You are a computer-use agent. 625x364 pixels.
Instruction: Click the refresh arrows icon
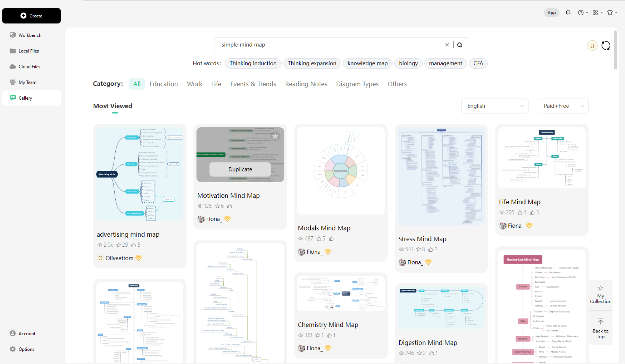point(606,45)
